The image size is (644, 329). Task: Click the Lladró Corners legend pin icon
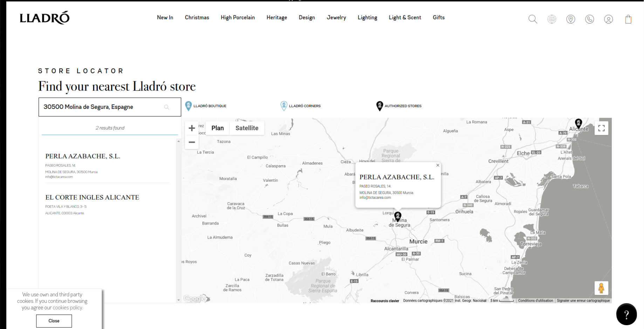284,106
